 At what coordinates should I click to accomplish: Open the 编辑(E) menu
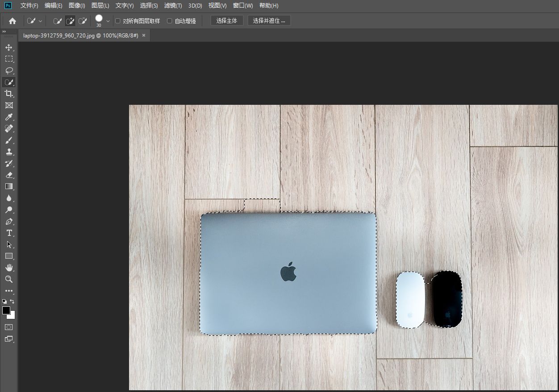[x=54, y=6]
